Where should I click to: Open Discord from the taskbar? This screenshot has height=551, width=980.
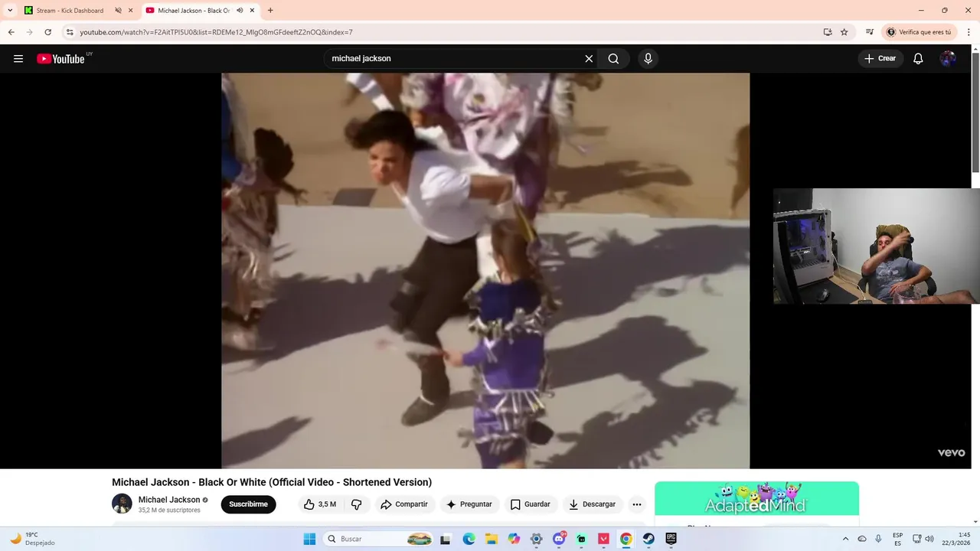coord(560,539)
